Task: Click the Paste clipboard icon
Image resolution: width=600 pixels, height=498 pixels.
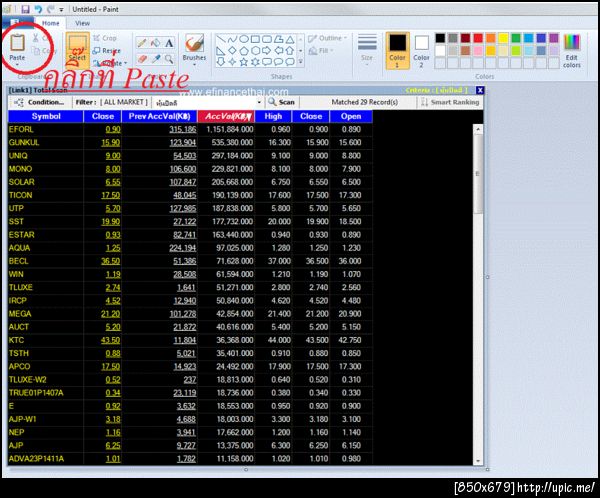Action: coord(17,42)
